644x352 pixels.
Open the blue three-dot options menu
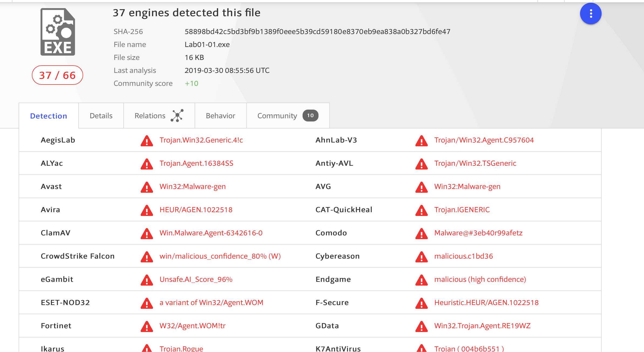[591, 13]
